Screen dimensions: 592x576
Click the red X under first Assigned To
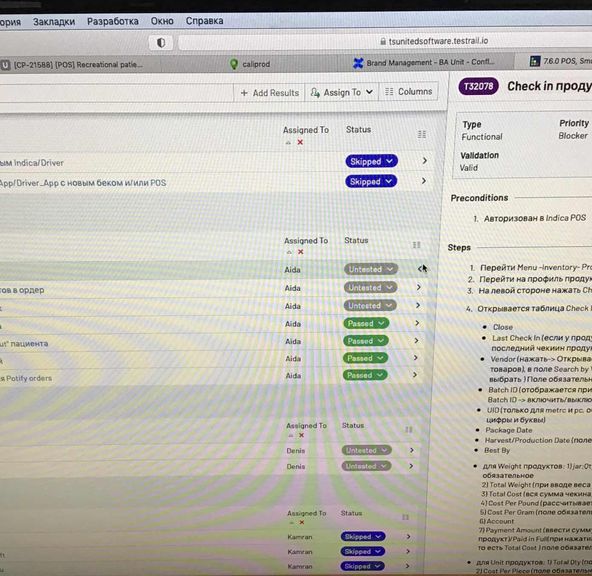coord(300,142)
